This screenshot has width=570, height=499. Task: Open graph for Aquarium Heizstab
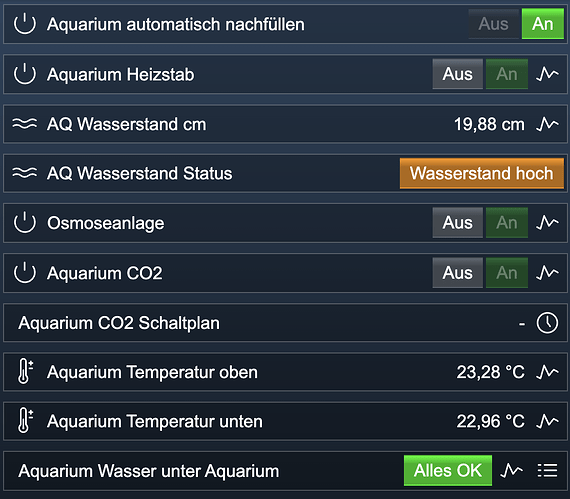tap(547, 74)
